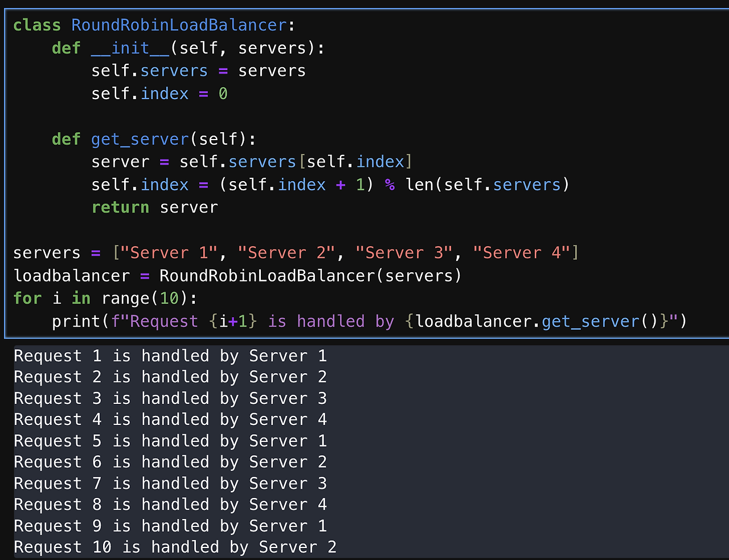Select the line "self.servers = servers"

click(198, 71)
